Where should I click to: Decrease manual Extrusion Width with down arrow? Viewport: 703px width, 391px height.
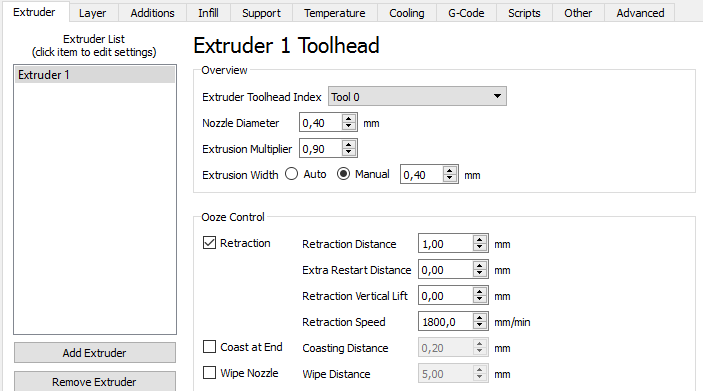coord(450,178)
